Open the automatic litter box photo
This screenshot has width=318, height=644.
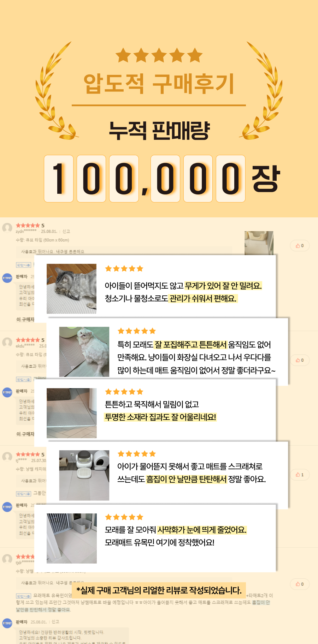coord(84,475)
